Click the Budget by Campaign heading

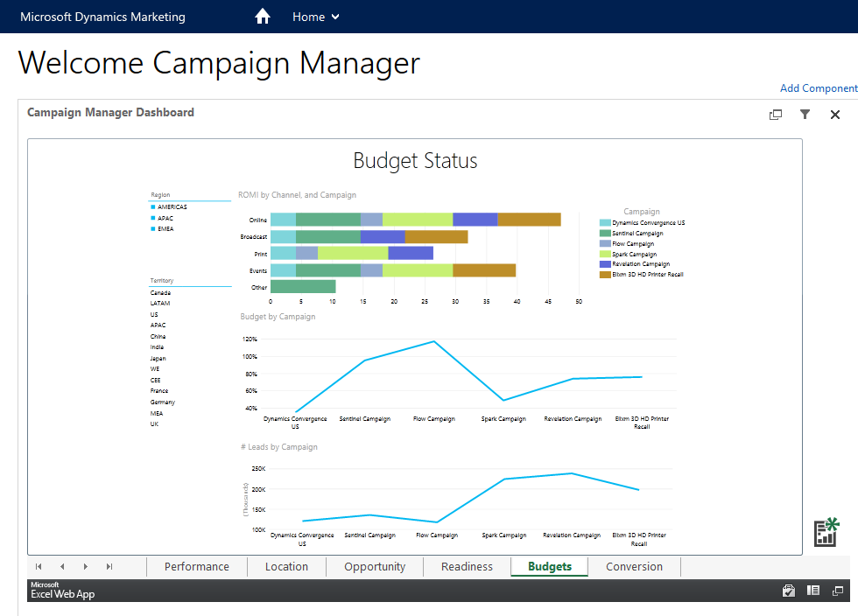click(x=278, y=317)
